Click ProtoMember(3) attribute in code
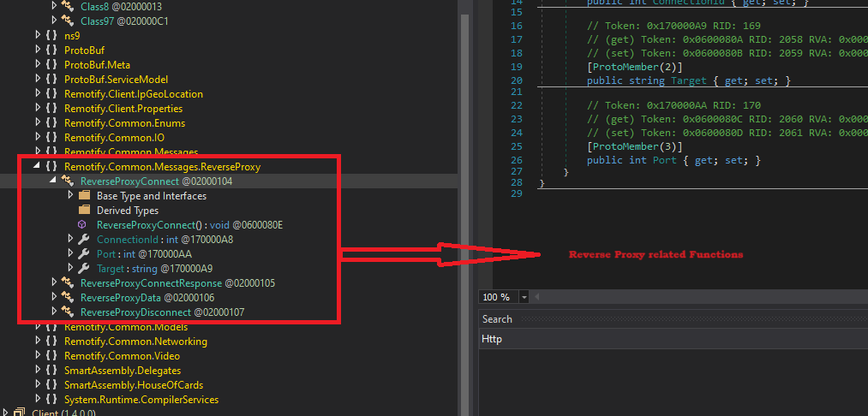868x416 pixels. click(x=634, y=146)
